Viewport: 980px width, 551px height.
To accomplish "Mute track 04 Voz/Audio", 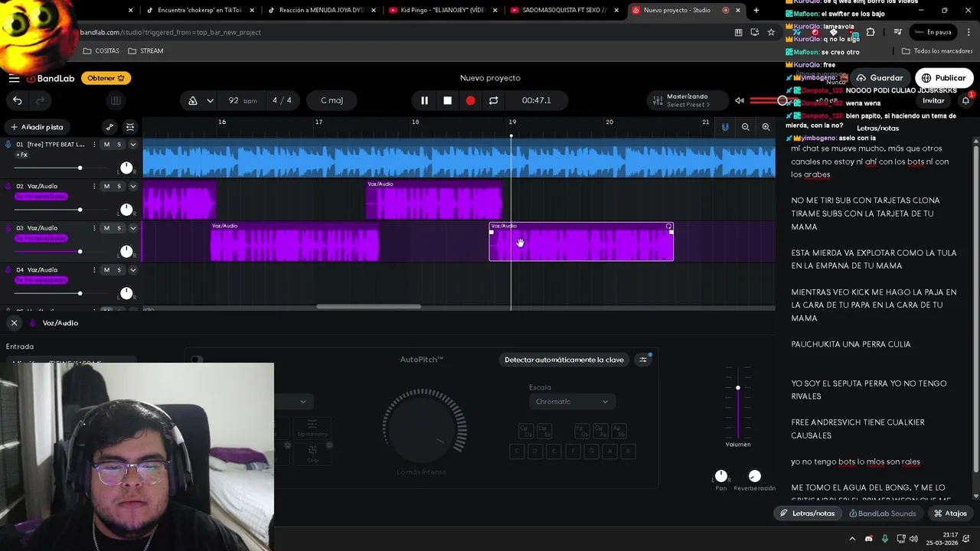I will pyautogui.click(x=106, y=269).
